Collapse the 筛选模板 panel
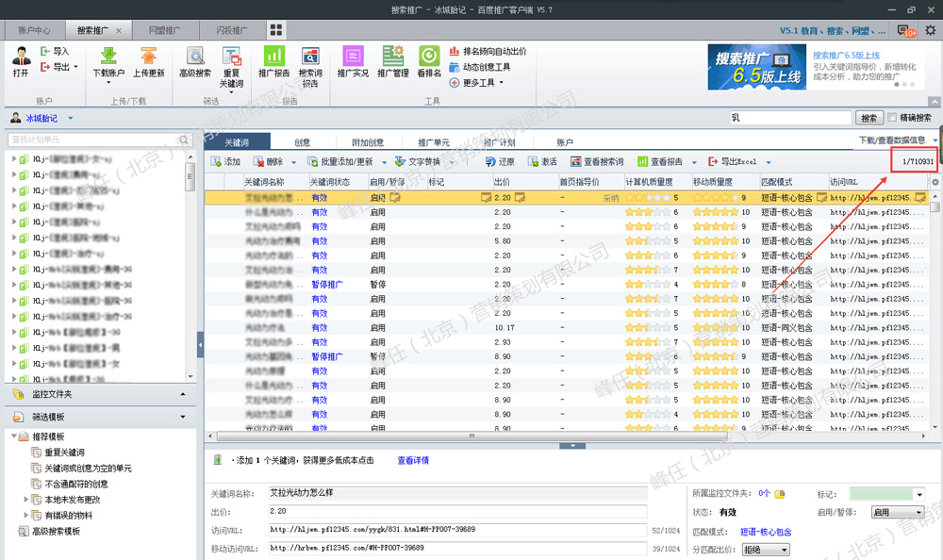 point(183,417)
